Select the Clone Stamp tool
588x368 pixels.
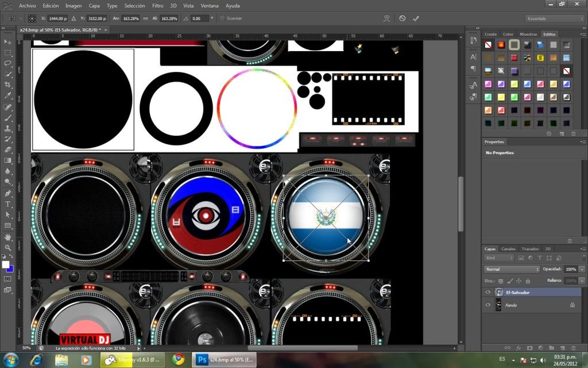click(7, 128)
